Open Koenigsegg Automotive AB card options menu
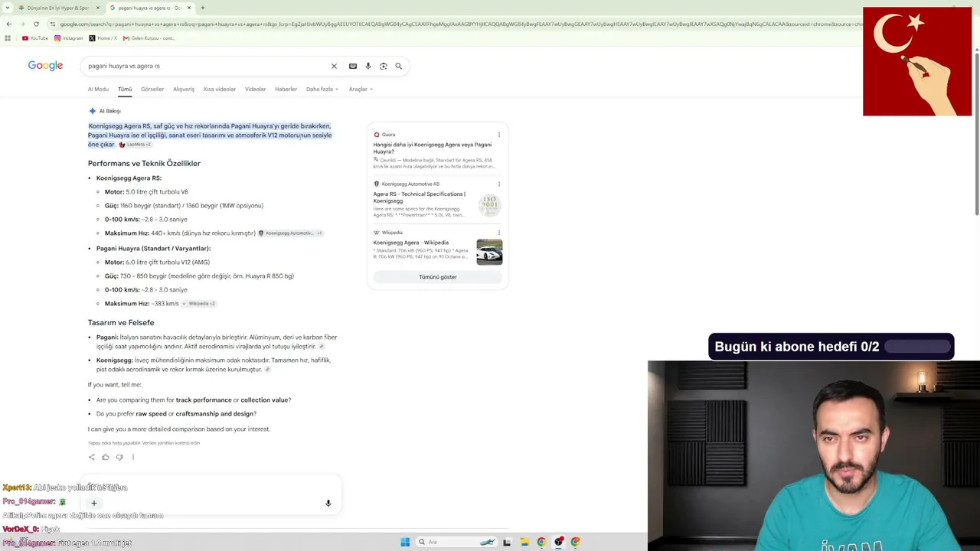The height and width of the screenshot is (551, 980). coord(499,184)
